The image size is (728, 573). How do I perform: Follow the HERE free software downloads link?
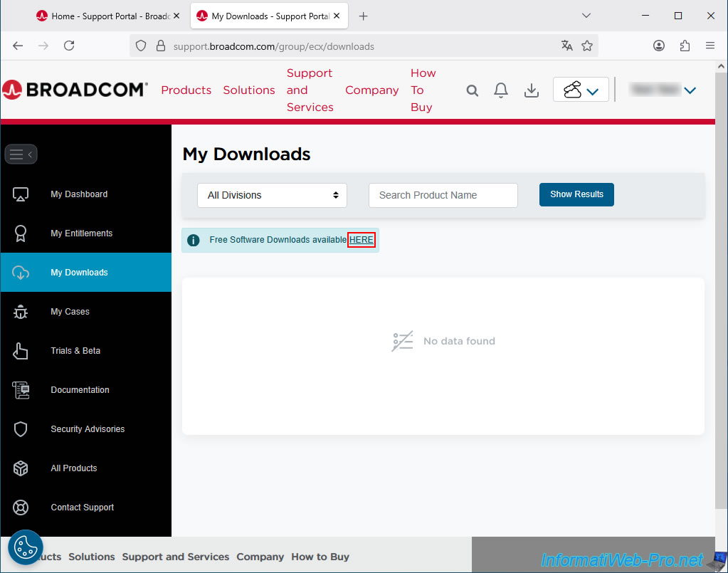(361, 240)
